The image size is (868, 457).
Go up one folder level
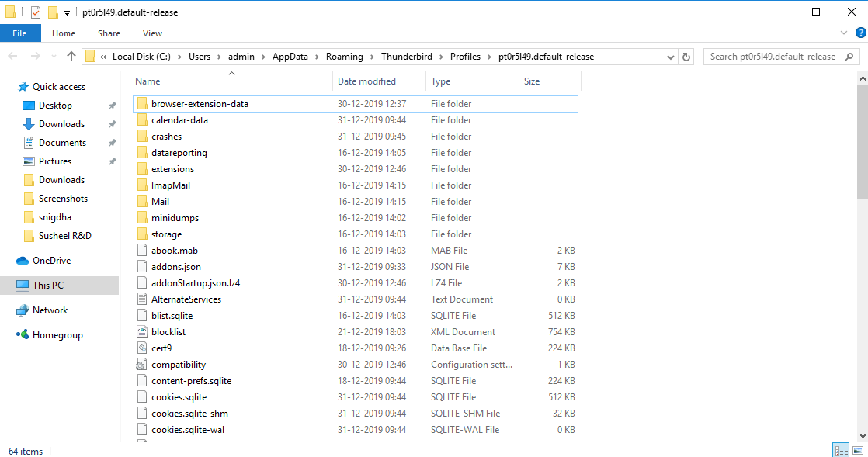(71, 57)
